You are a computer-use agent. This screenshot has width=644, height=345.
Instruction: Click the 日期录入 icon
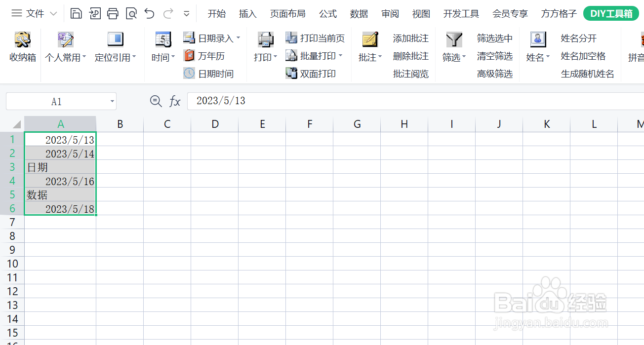point(189,38)
